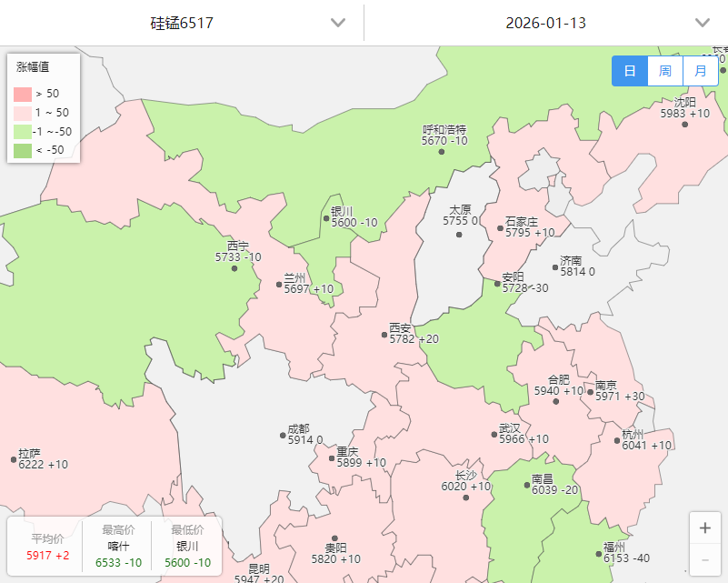728x583 pixels.
Task: Click the 平均价 5917 summary
Action: click(x=47, y=547)
